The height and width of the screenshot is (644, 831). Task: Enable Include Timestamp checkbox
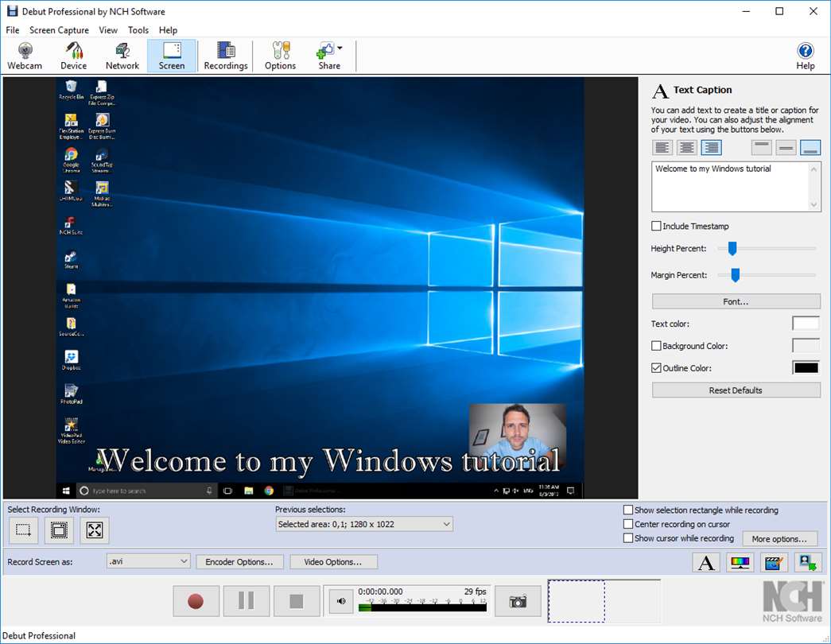(656, 226)
